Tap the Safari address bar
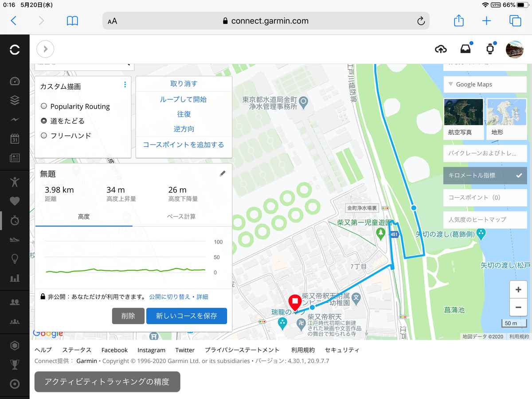Image resolution: width=532 pixels, height=399 pixels. tap(266, 20)
